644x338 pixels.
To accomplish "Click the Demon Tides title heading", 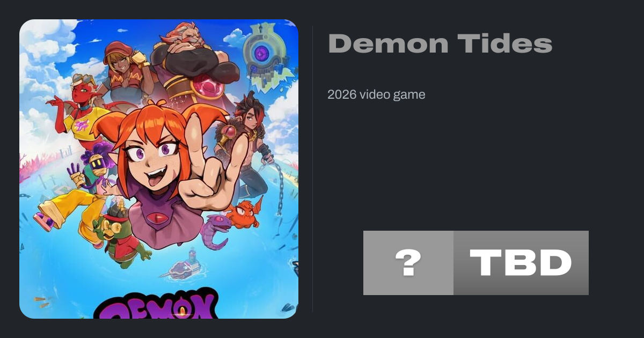I will click(440, 43).
